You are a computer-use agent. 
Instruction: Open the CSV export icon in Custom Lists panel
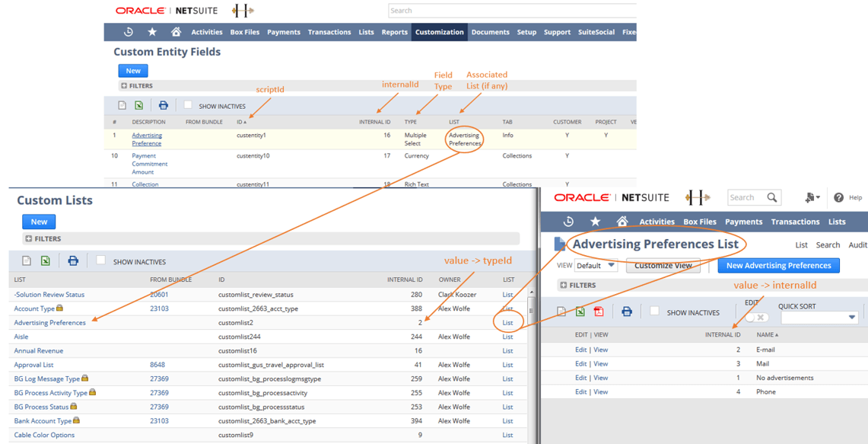pos(26,260)
